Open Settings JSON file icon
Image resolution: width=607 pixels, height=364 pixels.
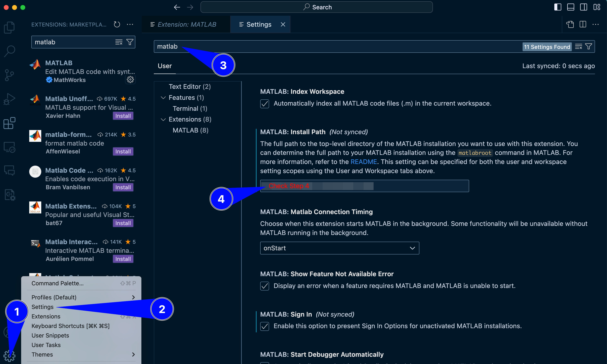pyautogui.click(x=570, y=24)
